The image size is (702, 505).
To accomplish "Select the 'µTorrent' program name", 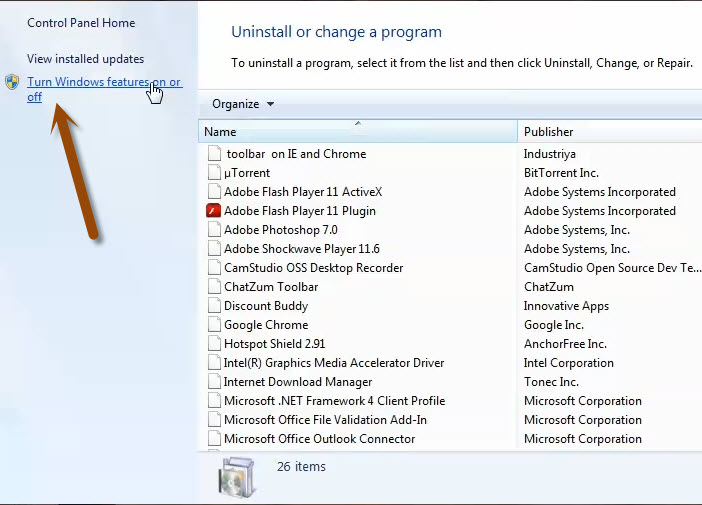I will (x=247, y=173).
